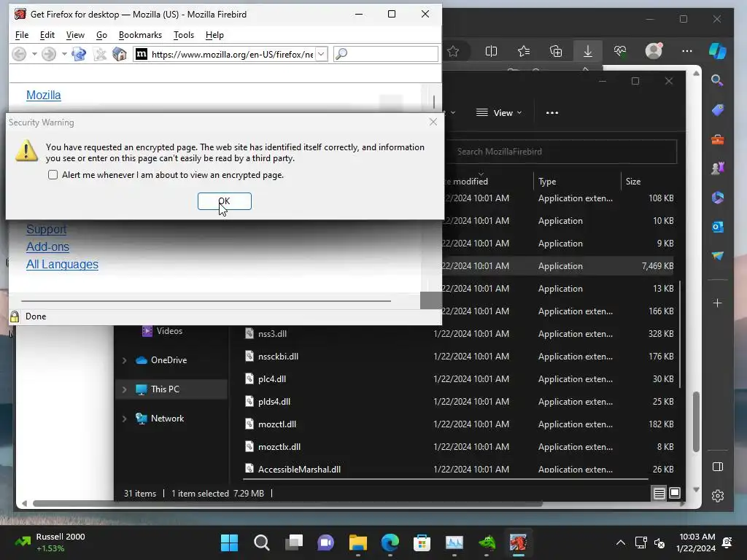The image size is (747, 560).
Task: Click the Firebird stop loading icon
Action: [99, 54]
